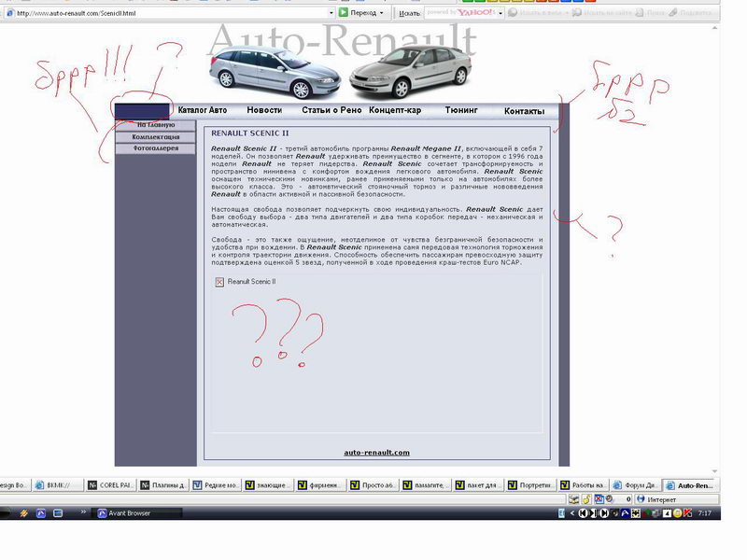The image size is (747, 560).
Task: Switch to the Редкие мо... browser tab
Action: click(x=216, y=485)
